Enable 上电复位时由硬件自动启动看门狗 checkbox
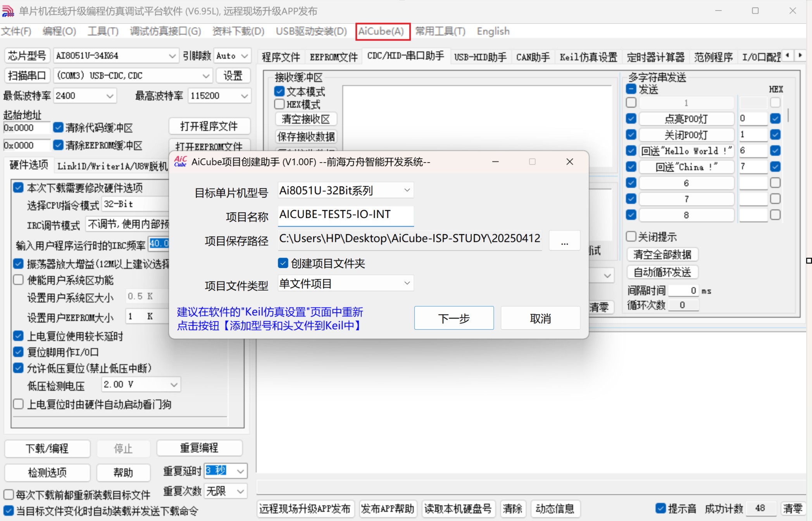 (x=18, y=404)
